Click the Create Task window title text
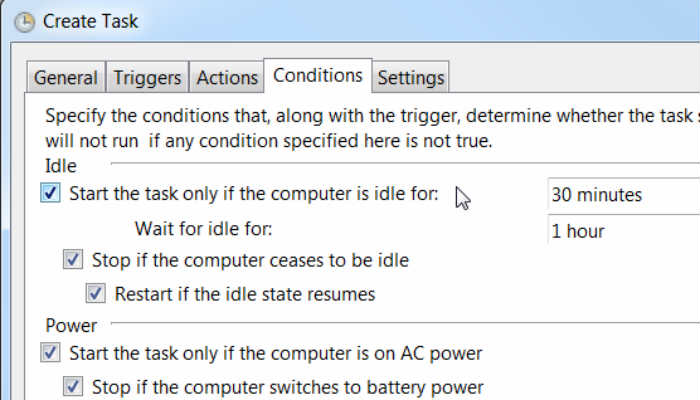The image size is (700, 400). (x=91, y=21)
